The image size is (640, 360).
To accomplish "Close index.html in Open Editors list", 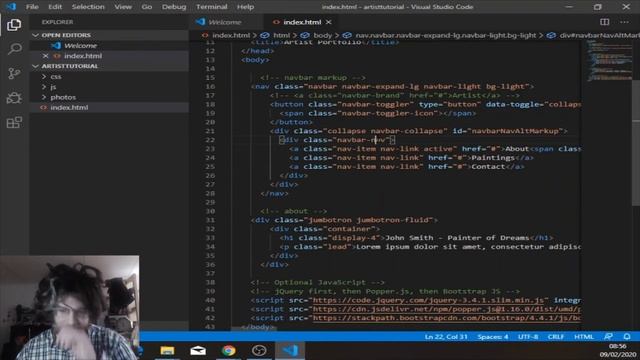I will [45, 56].
